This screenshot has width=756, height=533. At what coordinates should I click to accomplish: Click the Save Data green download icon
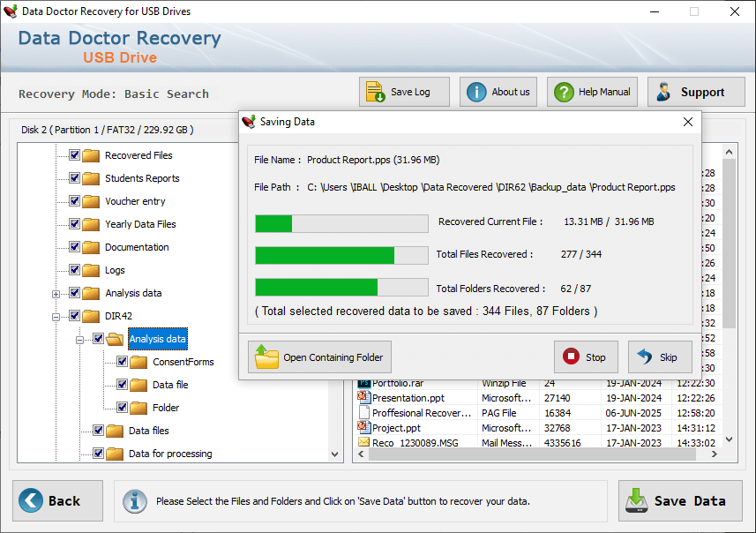[636, 500]
